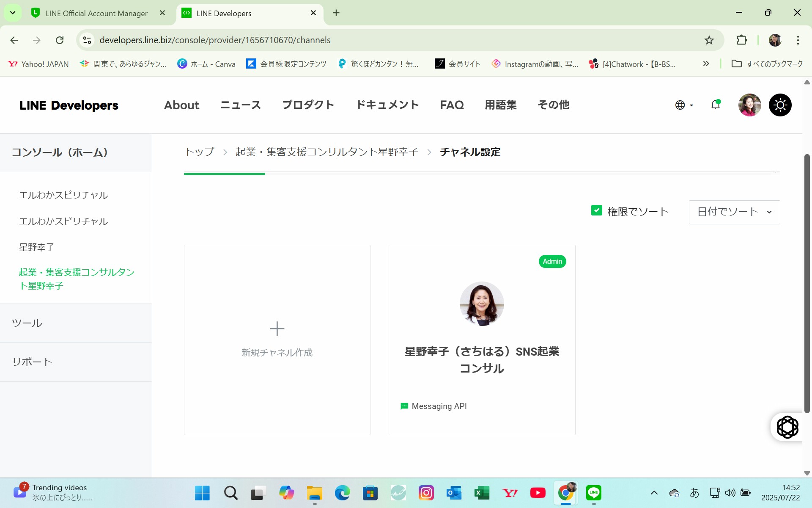Click the browser forward arrow
Image resolution: width=812 pixels, height=508 pixels.
tap(37, 40)
